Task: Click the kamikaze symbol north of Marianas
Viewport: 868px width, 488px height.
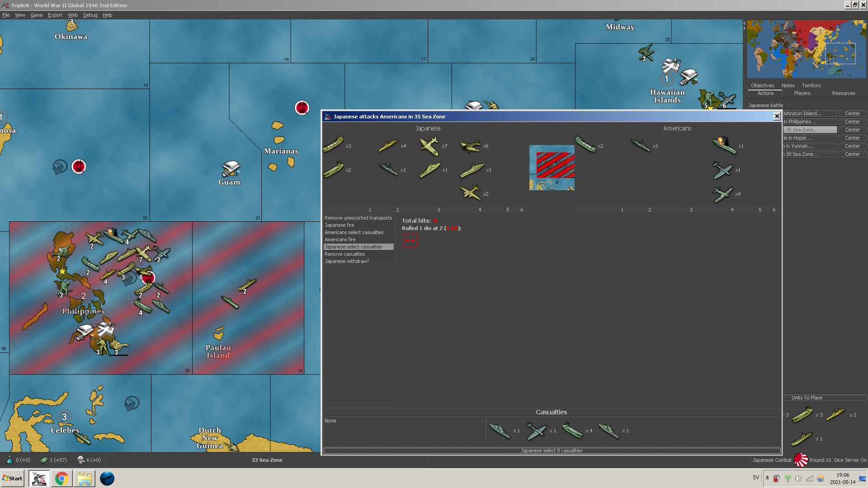Action: (x=302, y=108)
